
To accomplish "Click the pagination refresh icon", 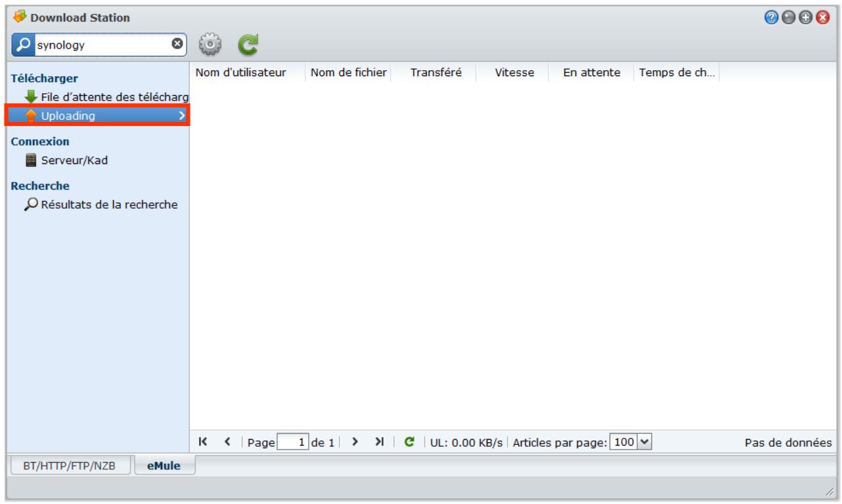I will click(x=409, y=442).
